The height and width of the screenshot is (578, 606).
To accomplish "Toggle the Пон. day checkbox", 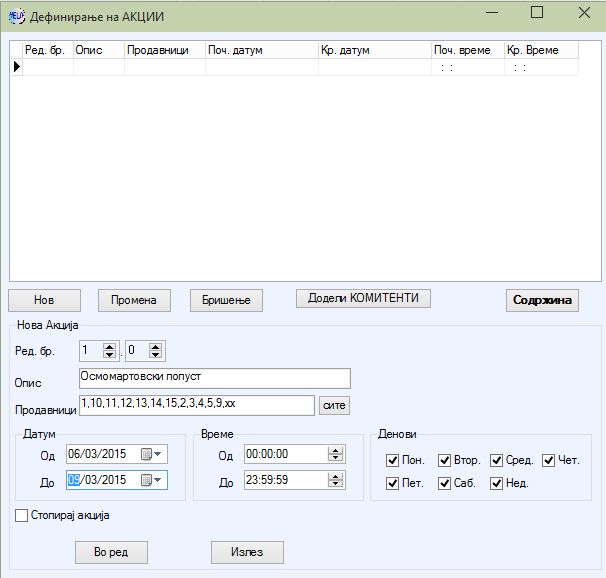I will point(392,461).
